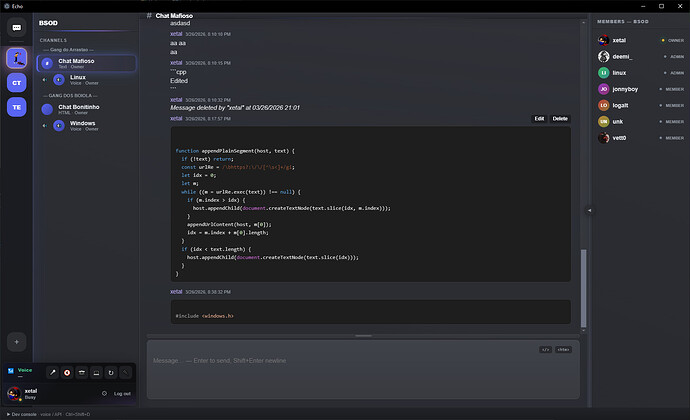
Task: Click the refresh voice connection icon
Action: click(x=111, y=372)
